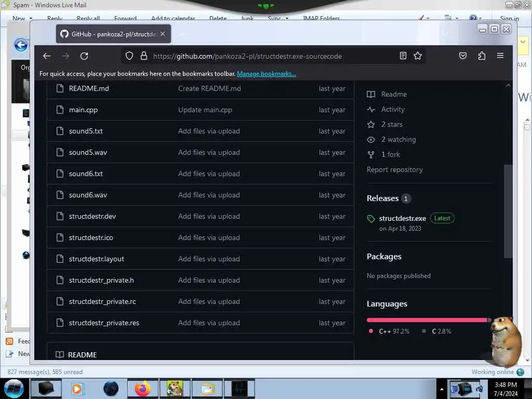Open sound5.wav file
Image resolution: width=532 pixels, height=399 pixels.
[x=88, y=152]
